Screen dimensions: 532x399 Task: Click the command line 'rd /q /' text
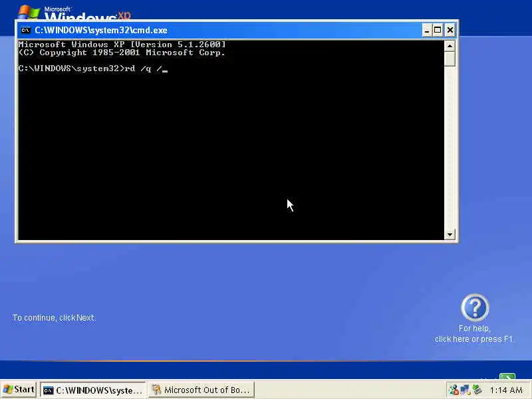point(143,68)
